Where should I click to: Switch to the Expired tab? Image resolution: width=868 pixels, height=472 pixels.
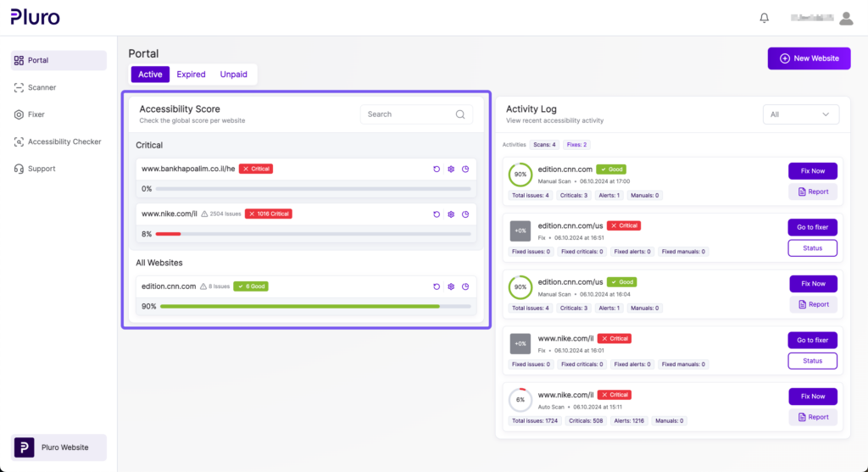tap(191, 75)
